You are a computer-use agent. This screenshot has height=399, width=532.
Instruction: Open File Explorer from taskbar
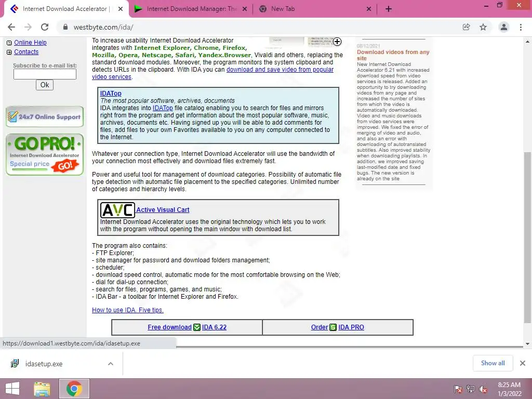[42, 389]
